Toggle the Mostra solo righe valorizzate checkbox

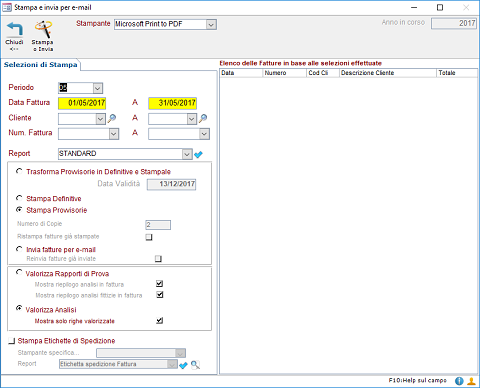(x=160, y=321)
